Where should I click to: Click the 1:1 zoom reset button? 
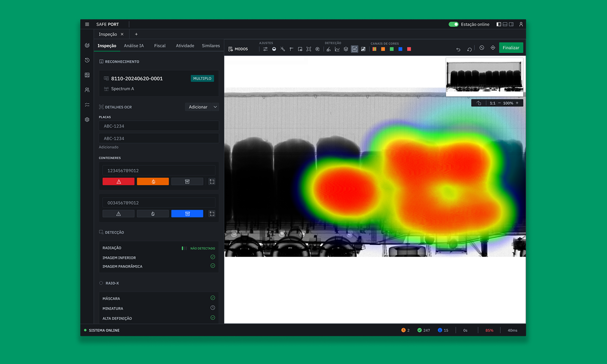[x=493, y=103]
